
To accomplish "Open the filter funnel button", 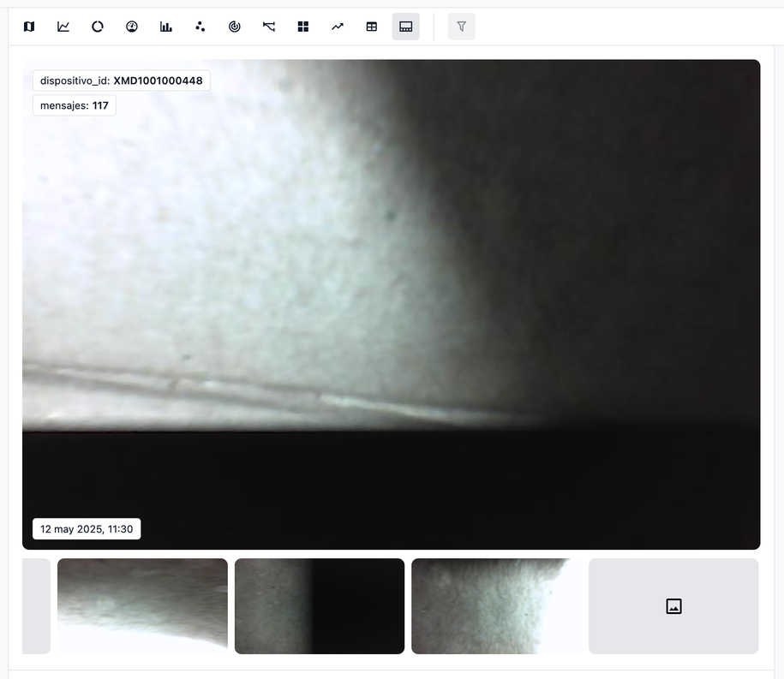I will click(462, 27).
